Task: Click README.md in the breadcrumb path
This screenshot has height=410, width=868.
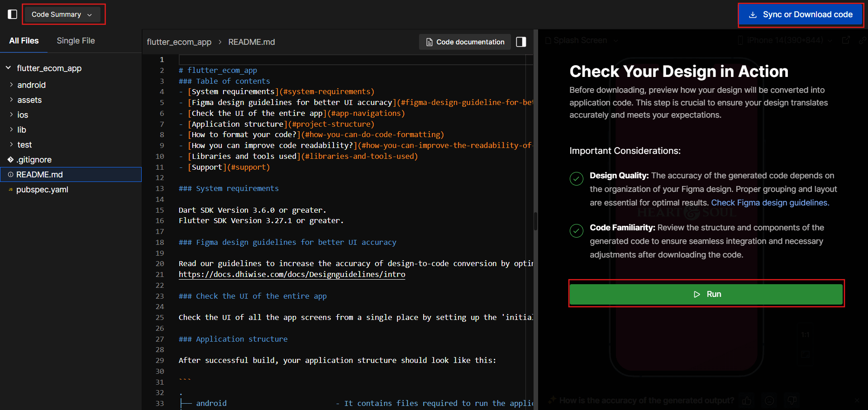Action: [x=252, y=42]
